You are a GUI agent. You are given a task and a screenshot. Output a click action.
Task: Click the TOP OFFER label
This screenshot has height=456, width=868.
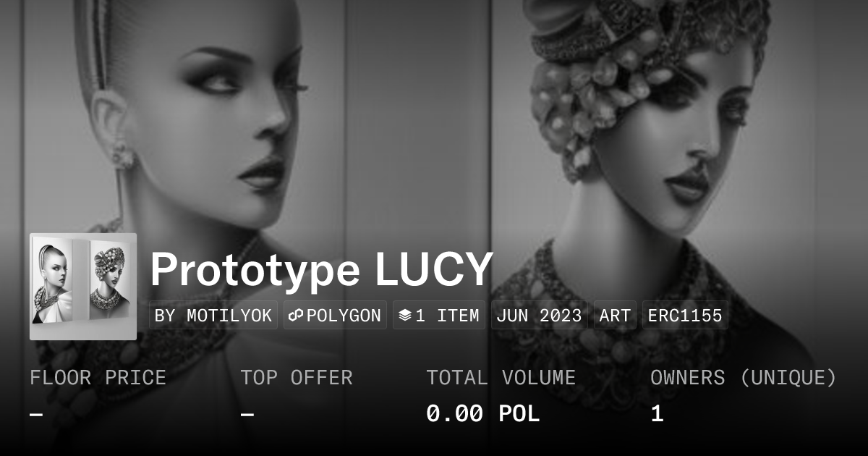(297, 377)
